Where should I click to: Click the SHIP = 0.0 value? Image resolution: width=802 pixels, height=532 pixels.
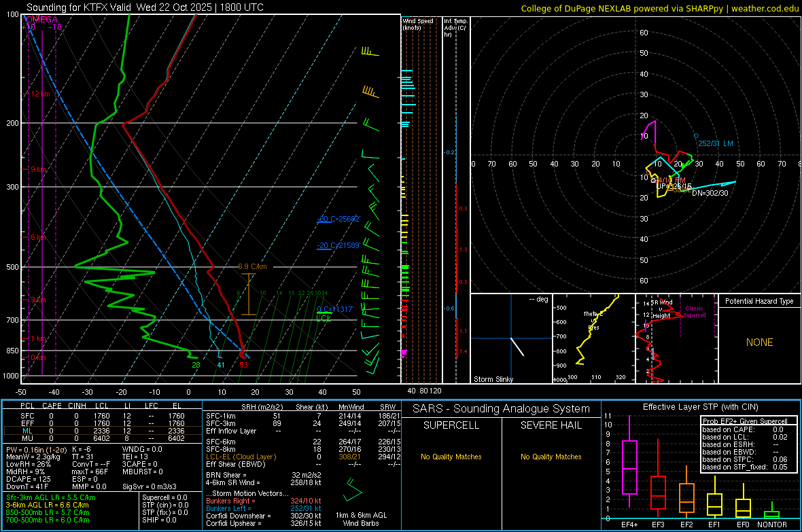click(x=159, y=520)
